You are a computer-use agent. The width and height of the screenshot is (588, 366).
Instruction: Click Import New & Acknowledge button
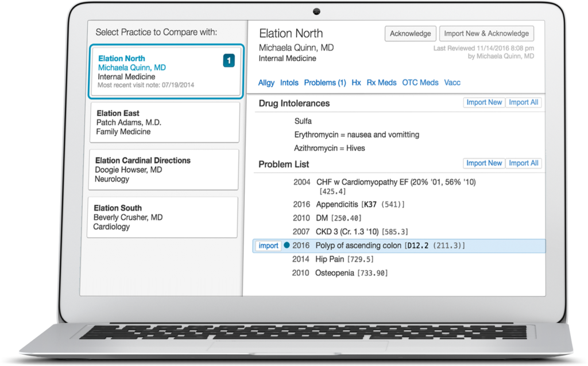point(486,34)
